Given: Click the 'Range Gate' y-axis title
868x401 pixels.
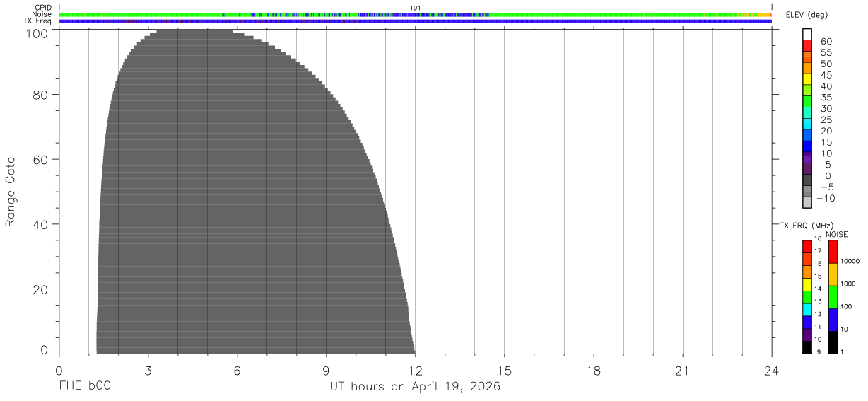Looking at the screenshot, I should click(10, 192).
